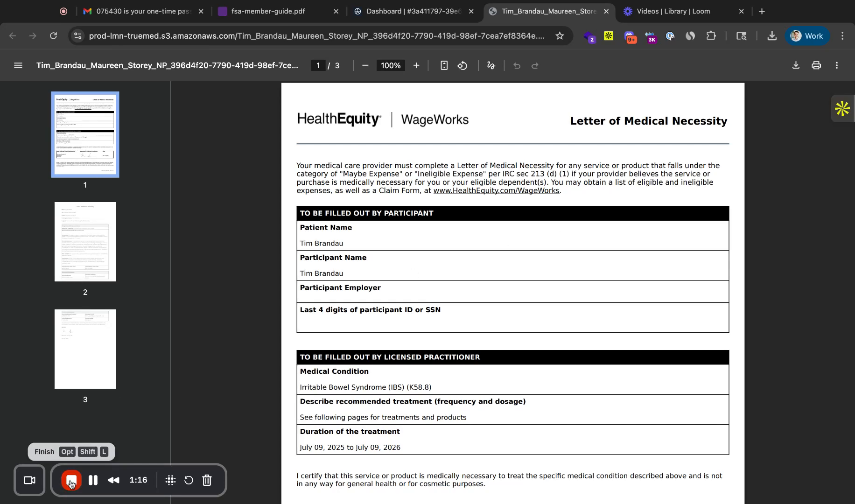Toggle the Loom camera button
The height and width of the screenshot is (504, 855).
coord(29,480)
